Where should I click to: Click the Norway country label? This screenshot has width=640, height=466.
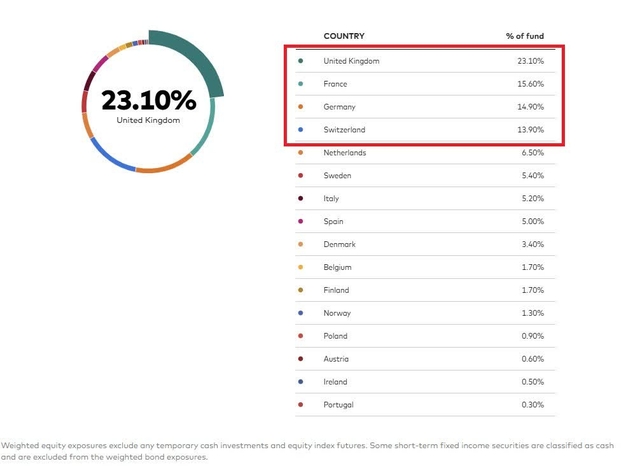(337, 313)
